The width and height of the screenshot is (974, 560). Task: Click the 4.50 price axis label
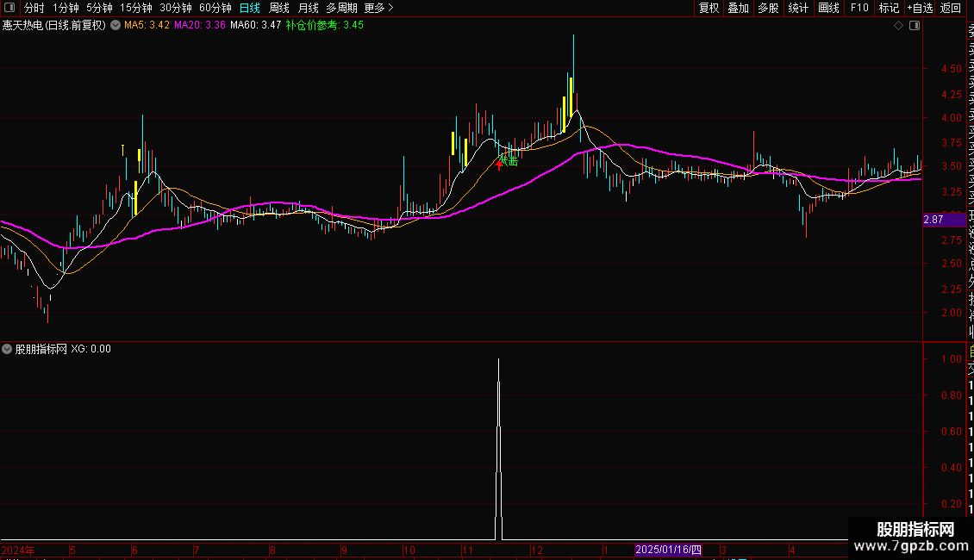click(952, 69)
